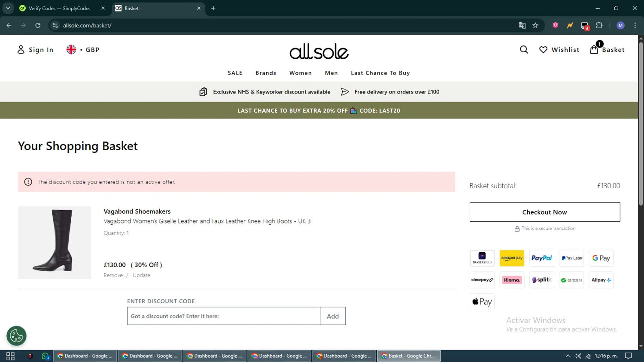
Task: Close the Basket browser tab
Action: (199, 8)
